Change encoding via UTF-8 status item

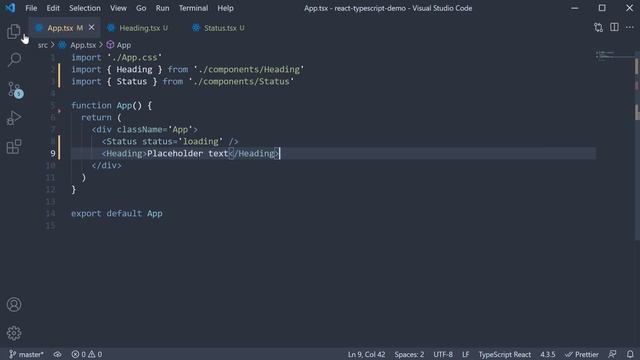pos(443,354)
